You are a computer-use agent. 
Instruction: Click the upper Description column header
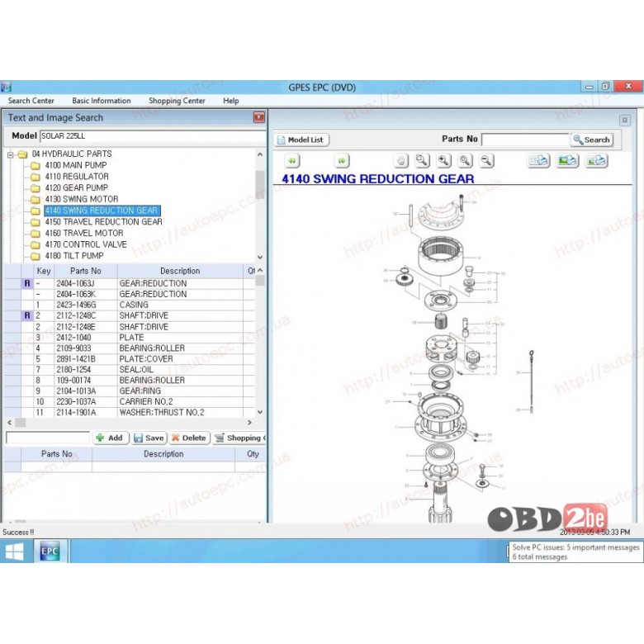(x=180, y=271)
